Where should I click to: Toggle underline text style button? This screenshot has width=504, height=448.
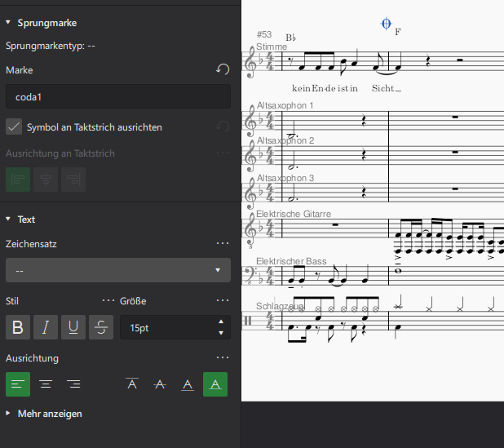click(73, 327)
